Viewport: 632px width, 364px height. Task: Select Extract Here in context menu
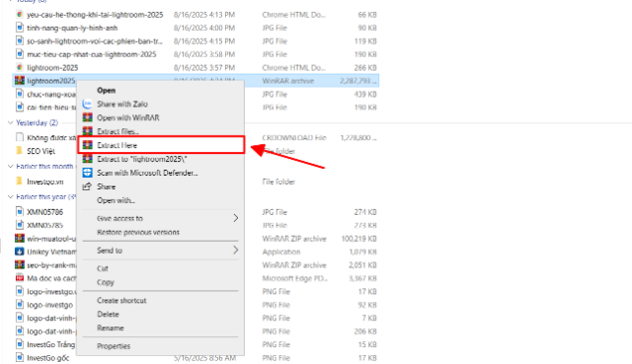coord(161,145)
